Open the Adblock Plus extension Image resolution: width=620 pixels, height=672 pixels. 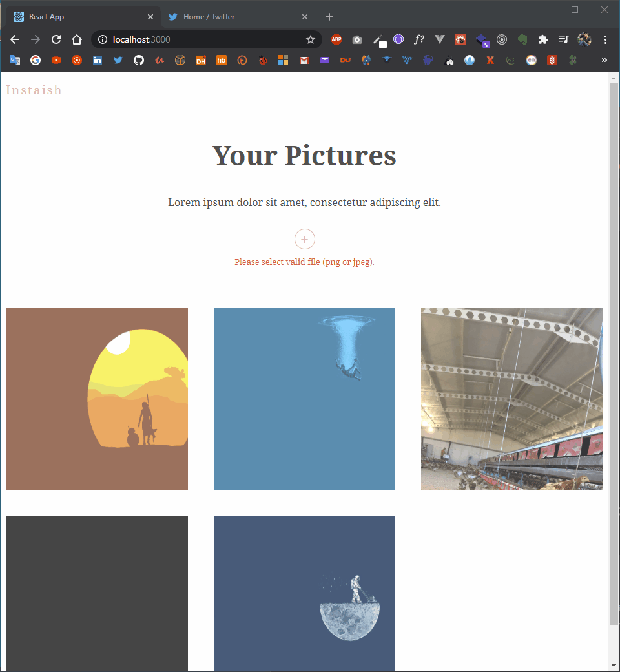(x=336, y=39)
